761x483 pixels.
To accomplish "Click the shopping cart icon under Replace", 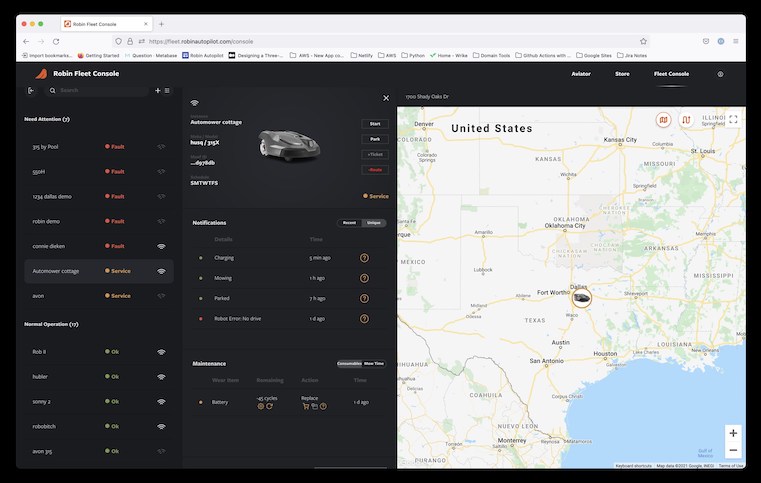I will click(306, 406).
